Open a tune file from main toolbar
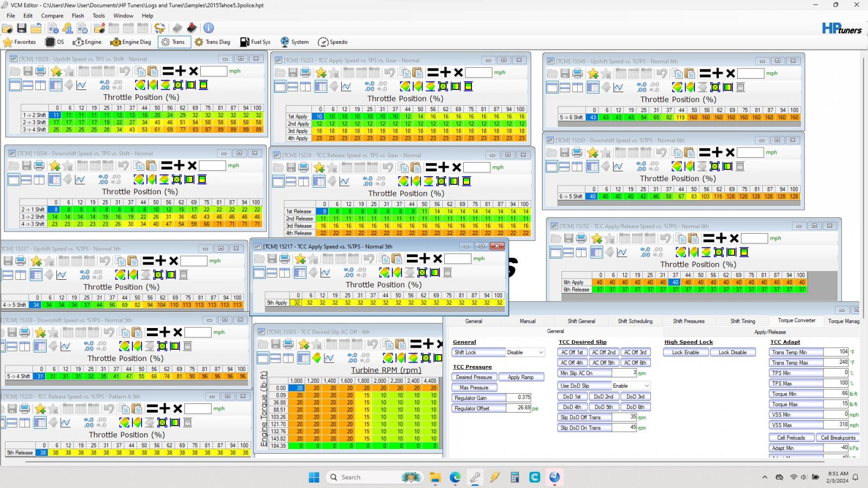This screenshot has height=488, width=868. point(8,28)
